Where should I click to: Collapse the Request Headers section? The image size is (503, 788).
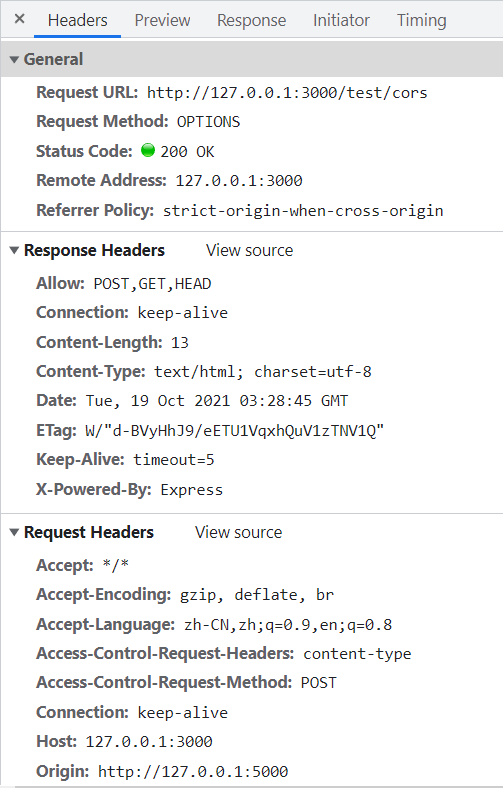click(x=15, y=532)
